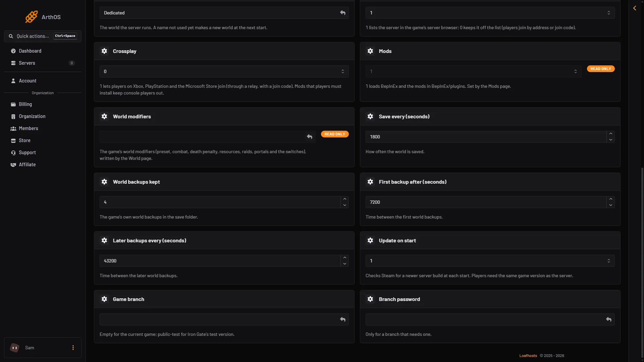Click the Affiliate handshake icon
This screenshot has height=362, width=644.
13,165
